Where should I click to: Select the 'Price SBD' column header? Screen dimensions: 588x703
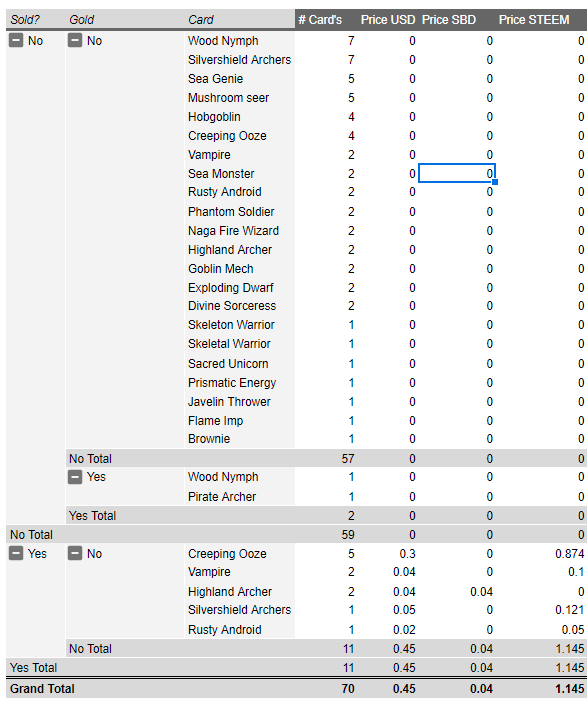[449, 20]
